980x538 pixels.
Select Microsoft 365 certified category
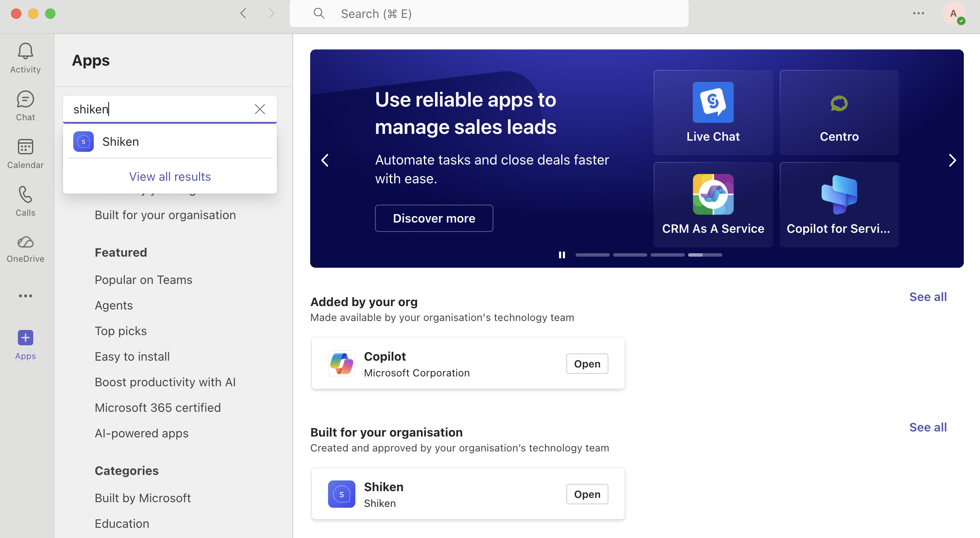[158, 408]
